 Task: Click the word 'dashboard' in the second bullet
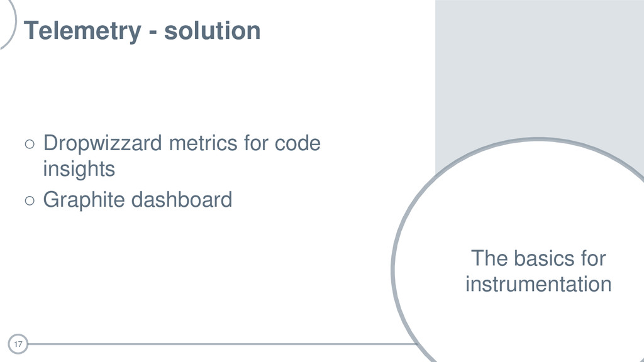click(182, 200)
